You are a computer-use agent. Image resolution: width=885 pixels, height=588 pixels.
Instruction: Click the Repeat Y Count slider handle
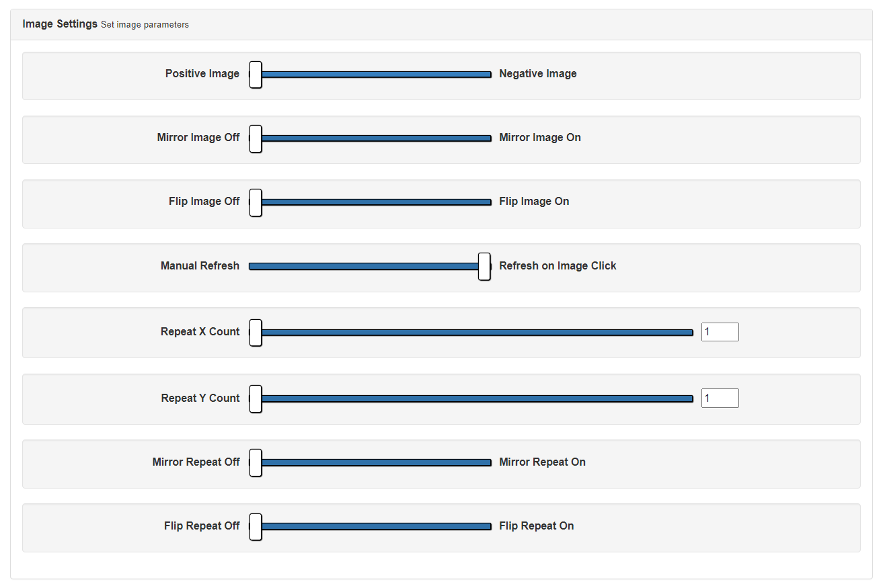click(x=256, y=398)
